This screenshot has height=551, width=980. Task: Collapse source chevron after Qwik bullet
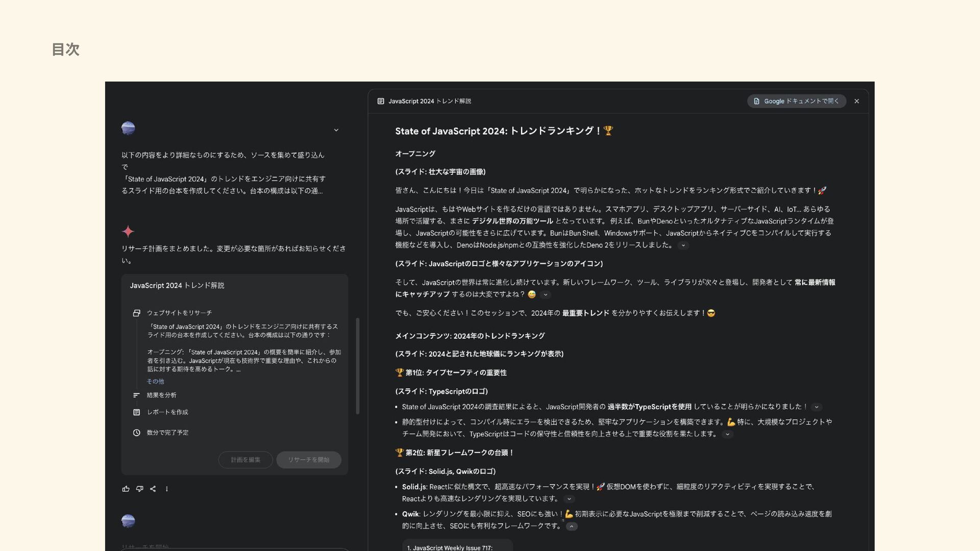click(x=572, y=526)
